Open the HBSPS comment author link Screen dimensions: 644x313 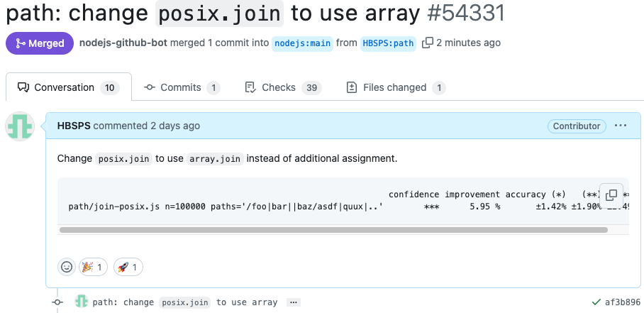click(74, 126)
